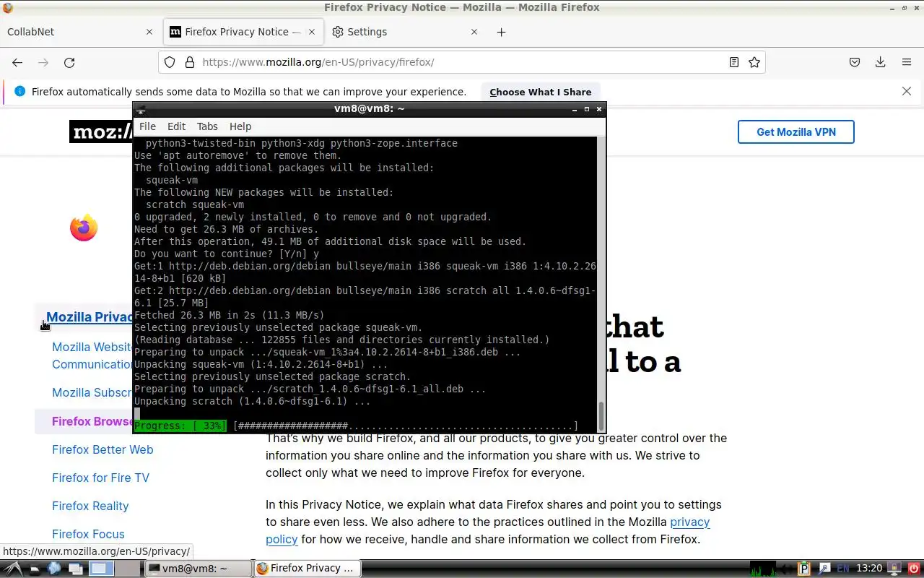This screenshot has width=924, height=578.
Task: Open the clipboard manager tray icon
Action: pos(806,569)
